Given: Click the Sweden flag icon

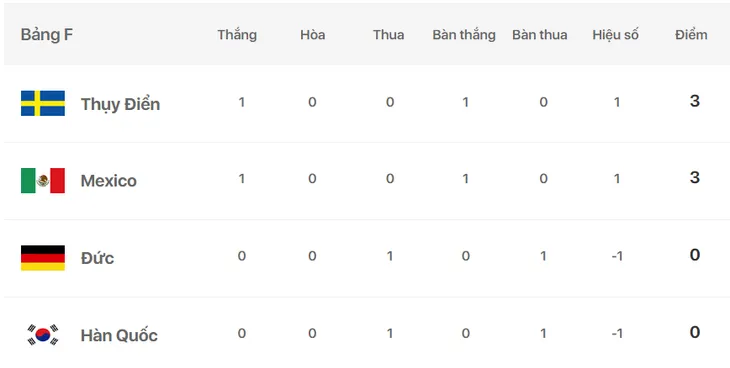Looking at the screenshot, I should 43,103.
